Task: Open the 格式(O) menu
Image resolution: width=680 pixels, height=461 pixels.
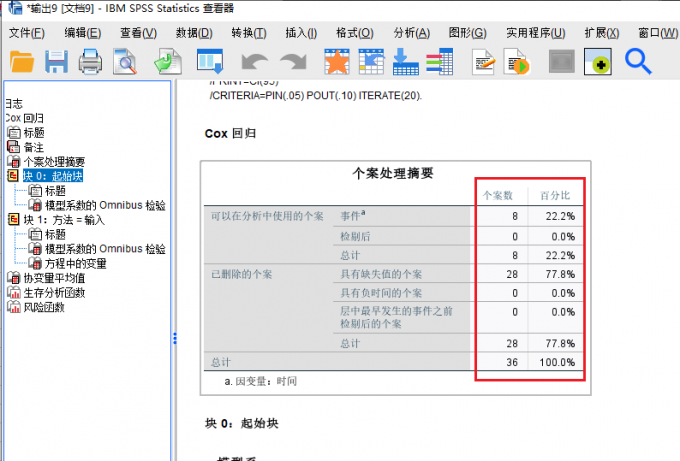Action: [355, 33]
